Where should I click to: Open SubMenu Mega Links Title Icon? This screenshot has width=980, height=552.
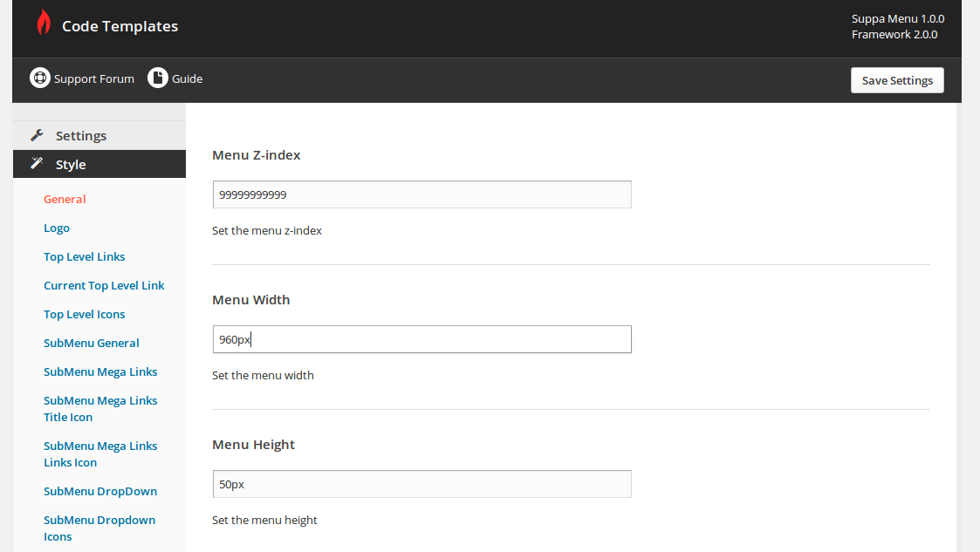click(x=100, y=408)
